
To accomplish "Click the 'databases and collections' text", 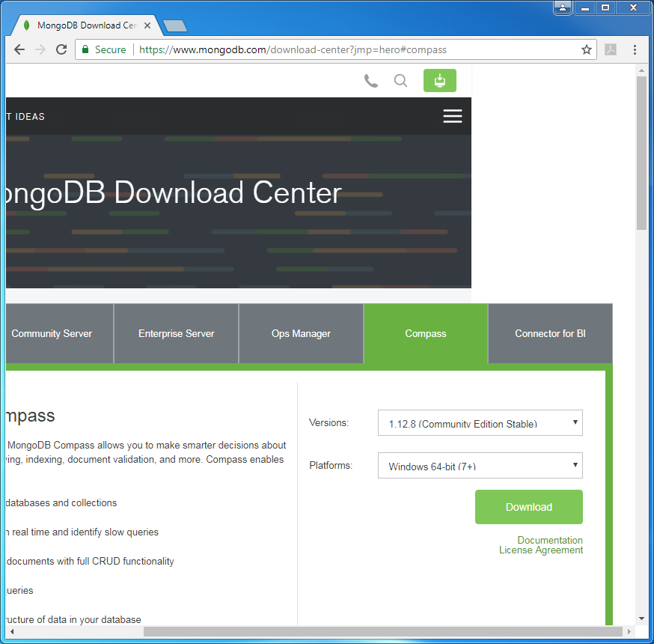I will (61, 503).
